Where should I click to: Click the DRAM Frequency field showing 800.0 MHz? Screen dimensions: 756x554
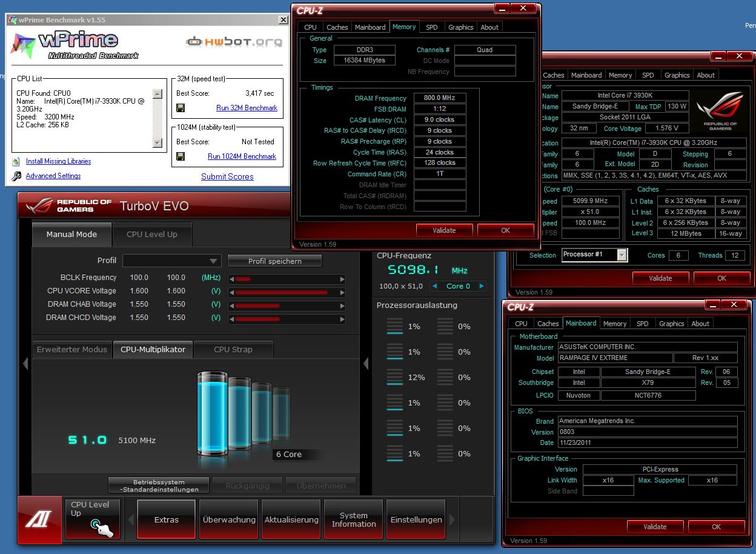click(440, 98)
